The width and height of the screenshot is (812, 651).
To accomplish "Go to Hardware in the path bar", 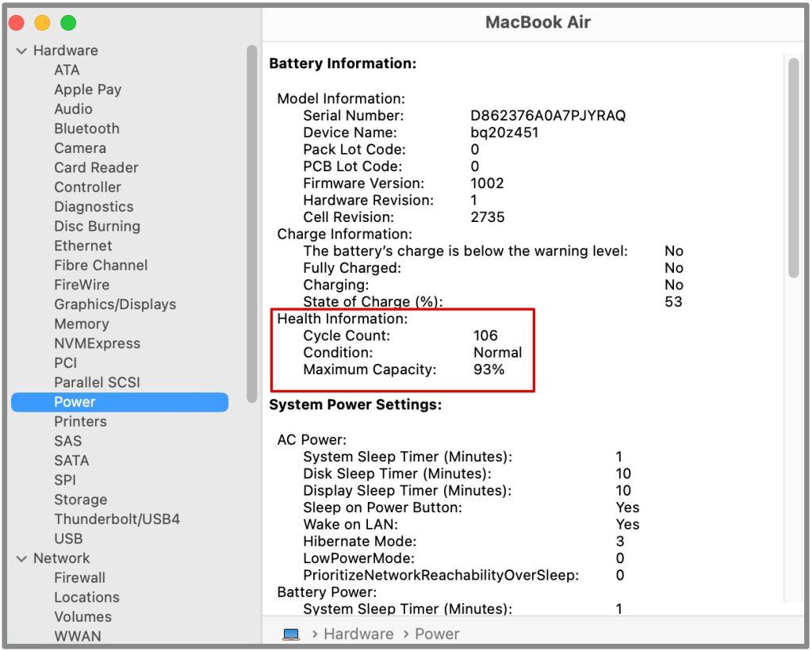I will [x=359, y=634].
